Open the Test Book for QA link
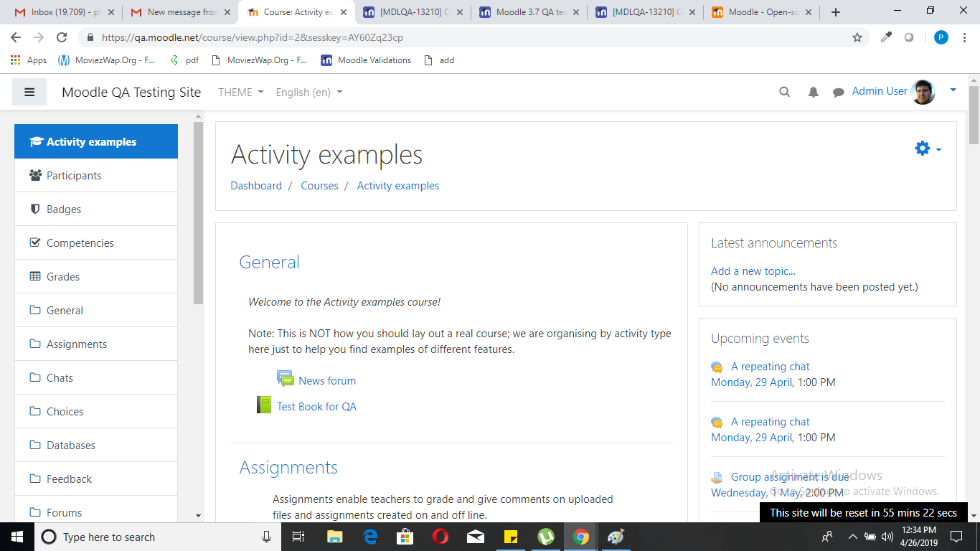The width and height of the screenshot is (980, 551). point(316,406)
